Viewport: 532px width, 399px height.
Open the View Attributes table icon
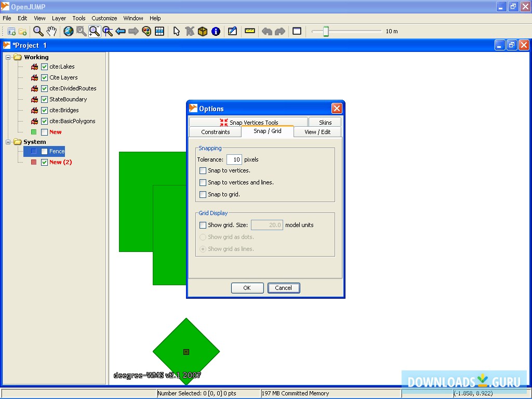(159, 31)
